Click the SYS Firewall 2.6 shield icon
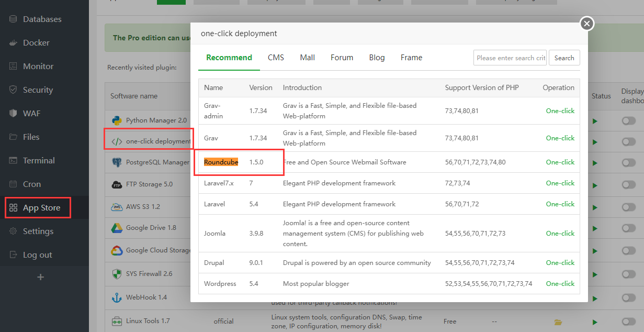The width and height of the screenshot is (644, 332). point(117,273)
